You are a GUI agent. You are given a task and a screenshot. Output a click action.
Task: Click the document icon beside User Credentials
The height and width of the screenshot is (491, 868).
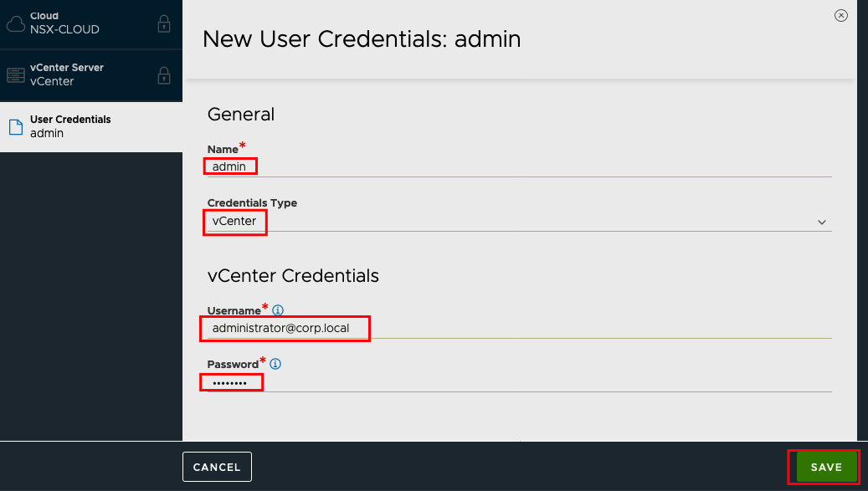click(16, 127)
